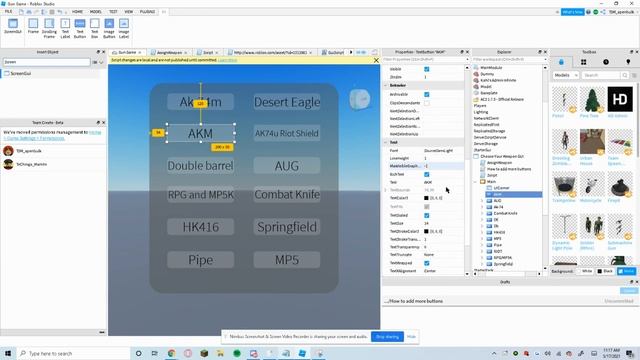Insert an Image Button element

point(109,28)
